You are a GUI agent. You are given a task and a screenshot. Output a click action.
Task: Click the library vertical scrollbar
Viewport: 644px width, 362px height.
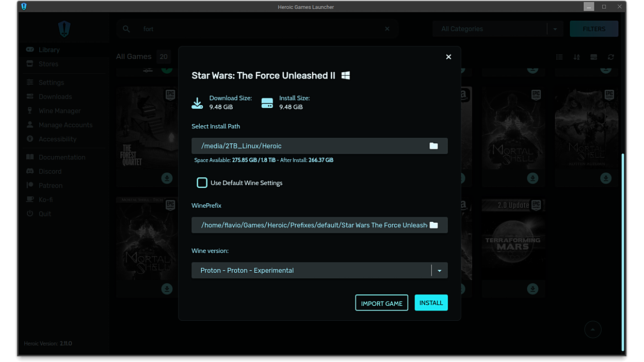point(623,251)
